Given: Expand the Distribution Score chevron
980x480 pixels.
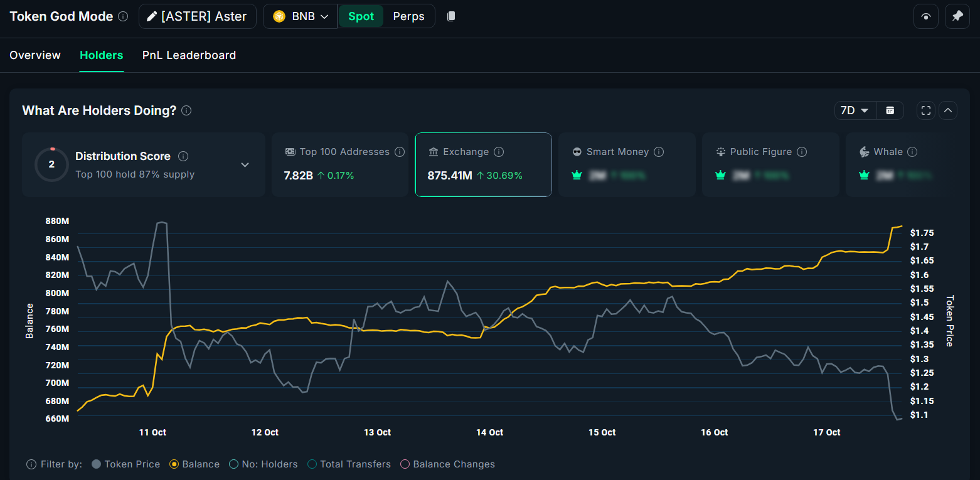Looking at the screenshot, I should pyautogui.click(x=245, y=164).
